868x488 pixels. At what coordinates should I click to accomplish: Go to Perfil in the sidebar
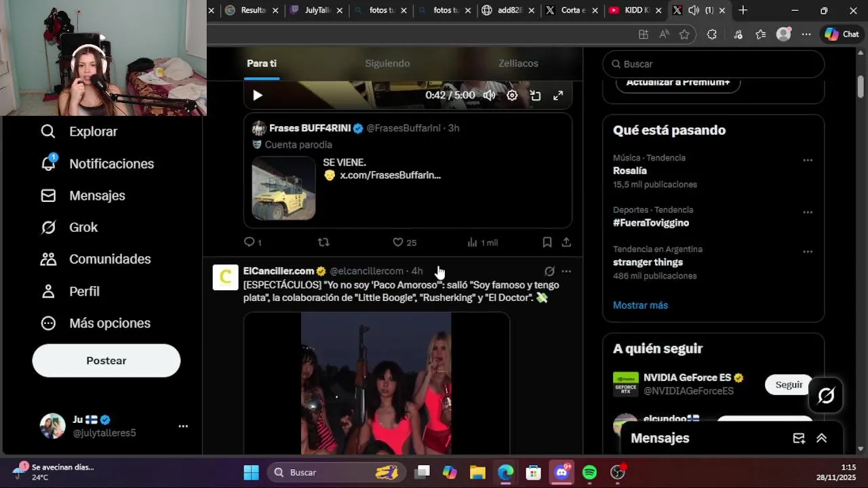point(70,291)
